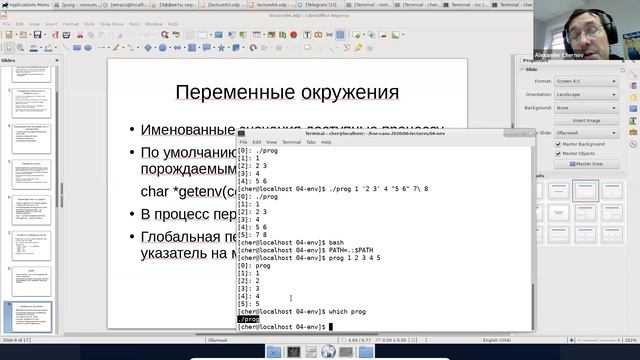The width and height of the screenshot is (640, 360).
Task: Click the Rotate tool icon
Action: click(253, 48)
